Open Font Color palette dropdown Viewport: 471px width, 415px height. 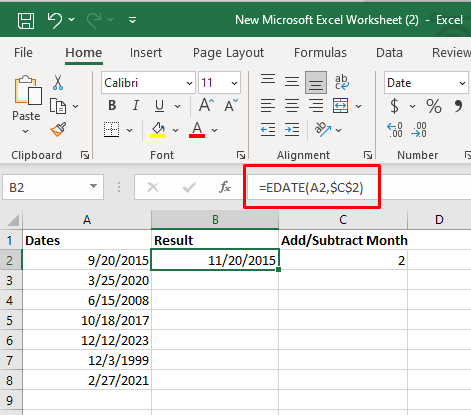coord(214,130)
